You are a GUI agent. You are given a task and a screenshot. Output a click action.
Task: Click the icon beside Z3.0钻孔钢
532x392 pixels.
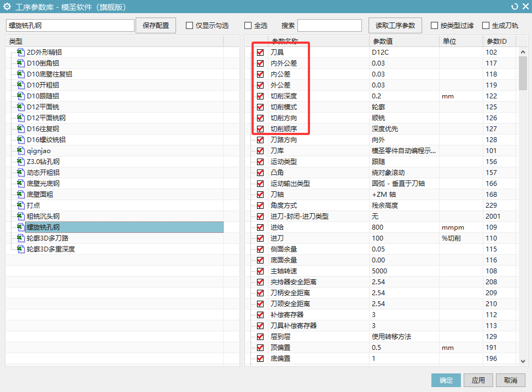tap(21, 161)
